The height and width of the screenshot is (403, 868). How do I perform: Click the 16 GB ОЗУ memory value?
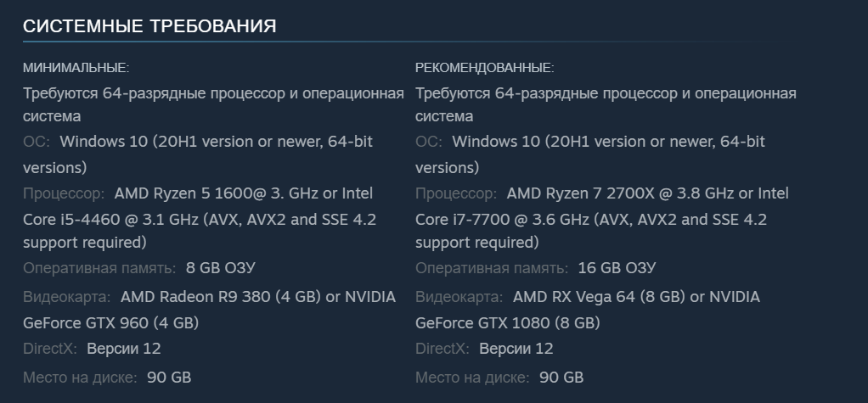tap(617, 268)
